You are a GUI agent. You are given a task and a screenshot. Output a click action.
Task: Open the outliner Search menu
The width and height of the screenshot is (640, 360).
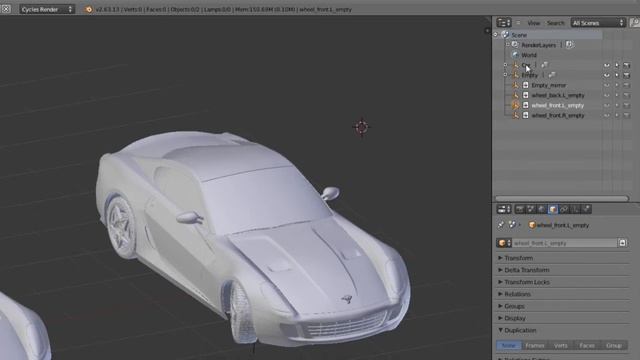[x=555, y=23]
